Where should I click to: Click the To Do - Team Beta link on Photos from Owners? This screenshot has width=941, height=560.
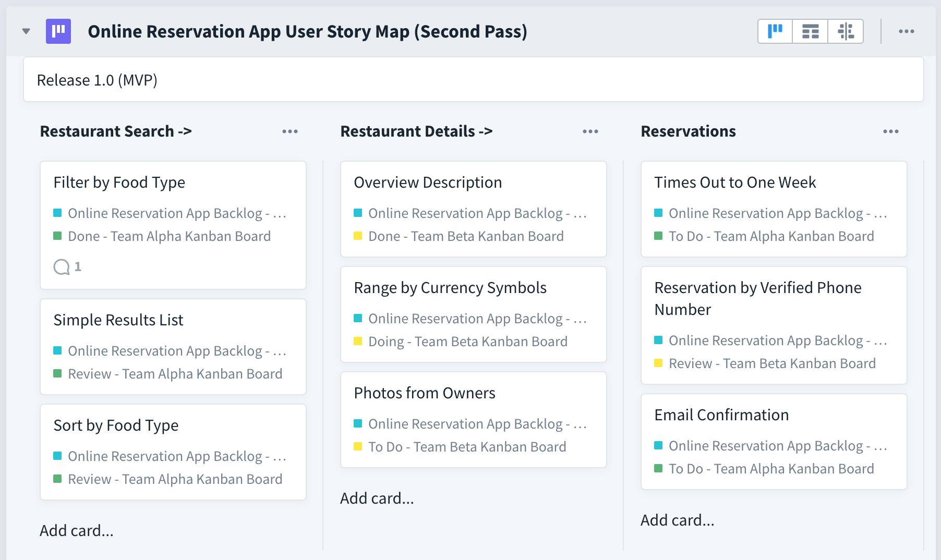click(x=467, y=447)
